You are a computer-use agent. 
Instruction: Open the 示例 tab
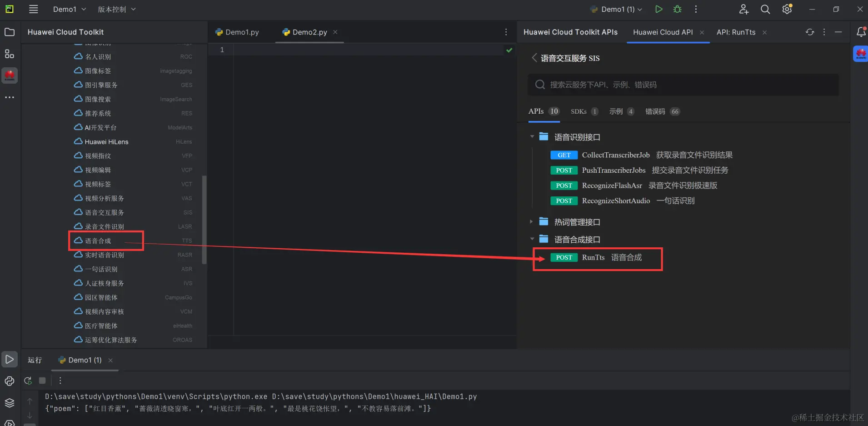[622, 111]
